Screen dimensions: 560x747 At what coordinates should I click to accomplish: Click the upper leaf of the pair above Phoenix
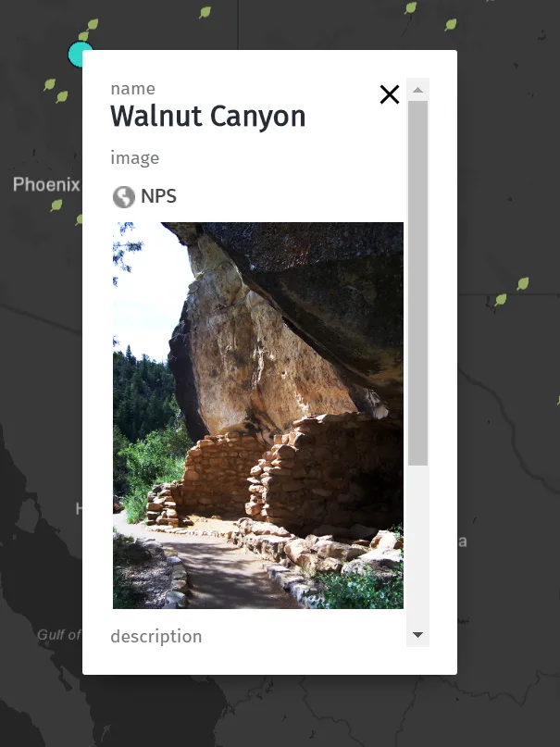pos(50,84)
